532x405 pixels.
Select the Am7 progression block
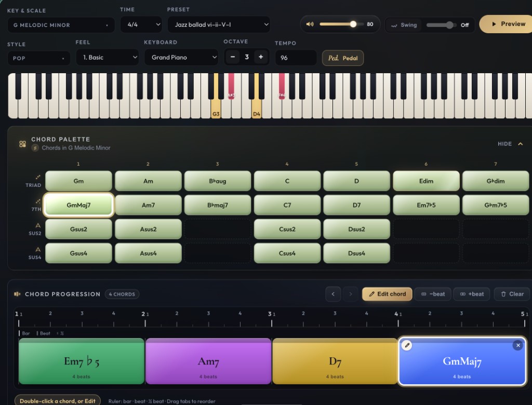point(208,361)
